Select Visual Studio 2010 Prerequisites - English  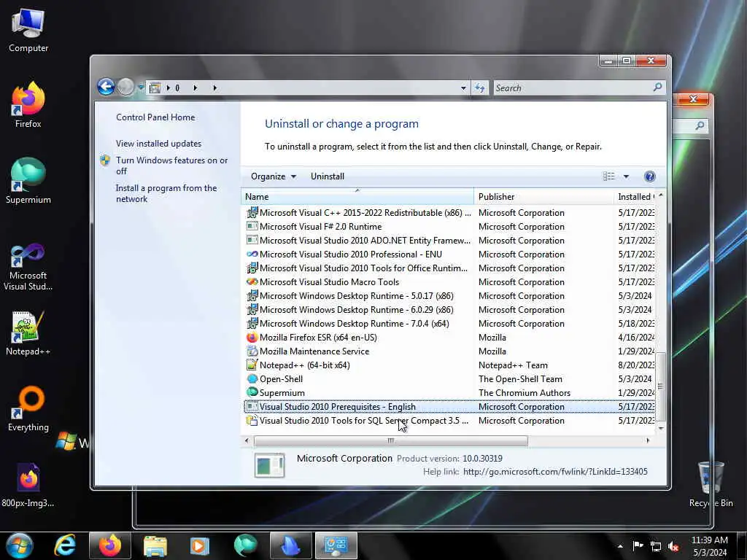tap(449, 407)
